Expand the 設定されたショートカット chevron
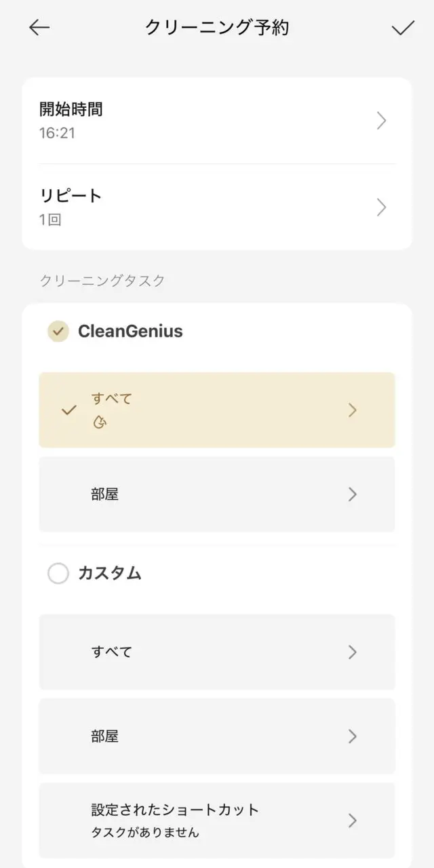The image size is (434, 868). [352, 821]
